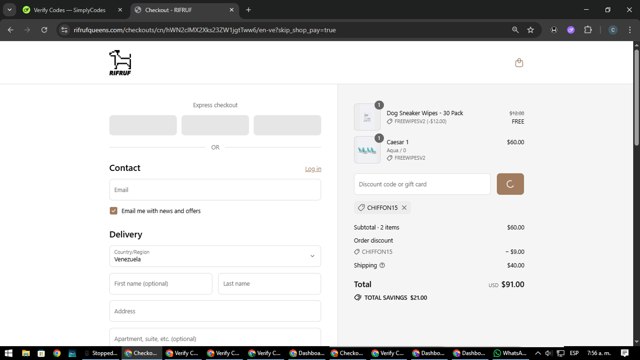Click the address bar URL
The width and height of the screenshot is (640, 360).
click(204, 30)
